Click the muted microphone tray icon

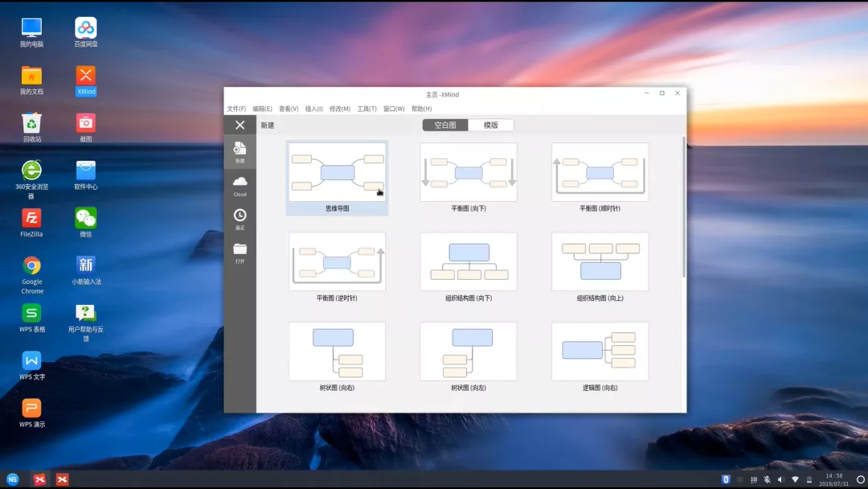coord(768,479)
